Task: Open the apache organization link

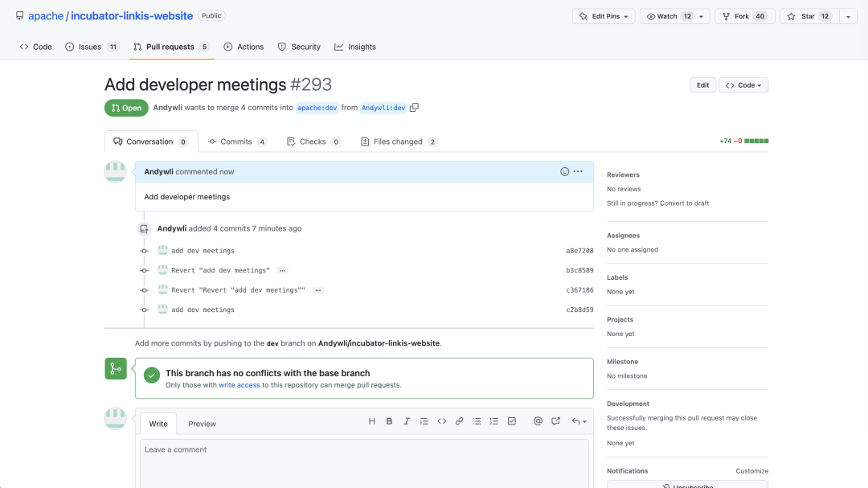Action: (x=46, y=16)
